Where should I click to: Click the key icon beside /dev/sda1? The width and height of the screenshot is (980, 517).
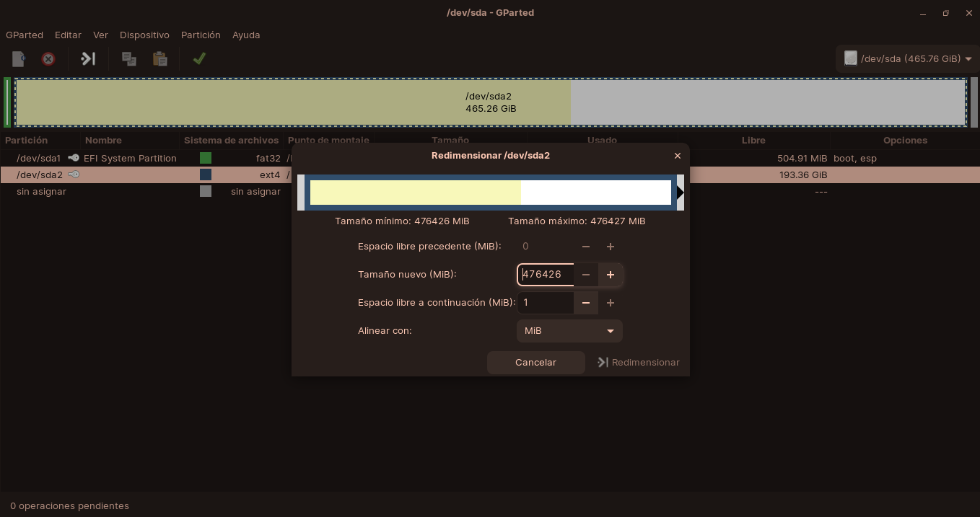pos(73,158)
